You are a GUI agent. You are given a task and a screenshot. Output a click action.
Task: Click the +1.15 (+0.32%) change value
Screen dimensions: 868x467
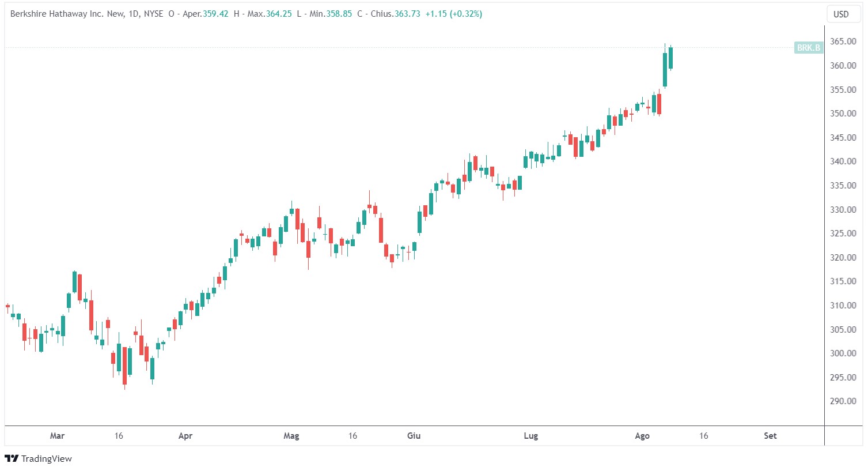pyautogui.click(x=454, y=14)
